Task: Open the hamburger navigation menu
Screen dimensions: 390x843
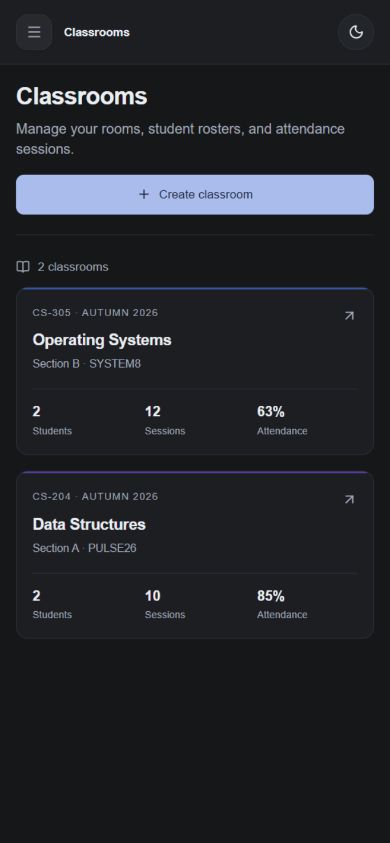Action: [x=34, y=32]
